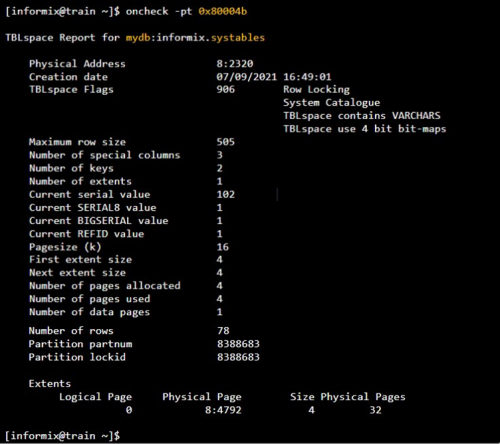Screen dimensions: 500x444
Task: Click the TBLspace contains VARCHARS line
Action: point(362,116)
